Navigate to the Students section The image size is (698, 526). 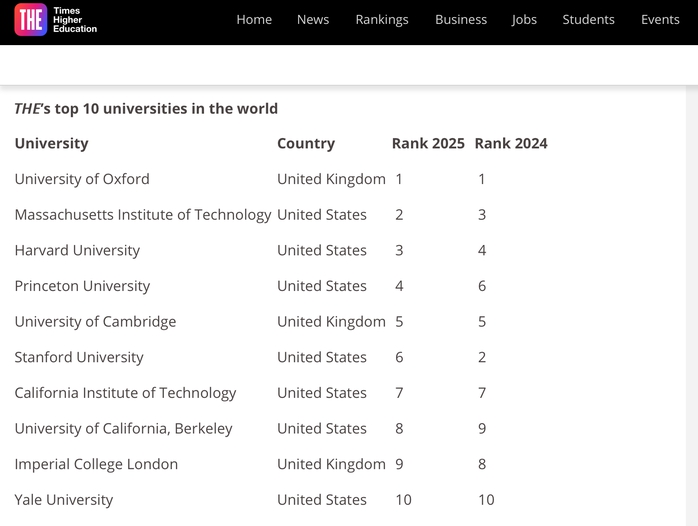pos(588,19)
